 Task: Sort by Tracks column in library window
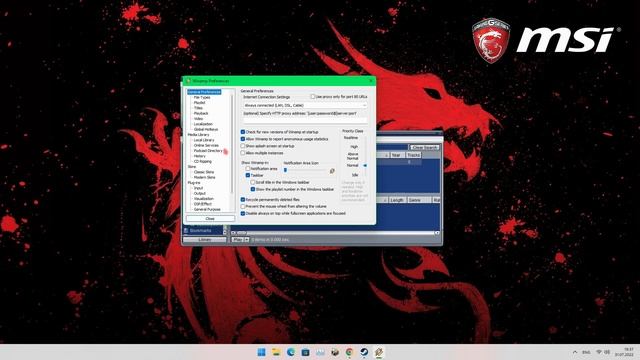[x=413, y=155]
